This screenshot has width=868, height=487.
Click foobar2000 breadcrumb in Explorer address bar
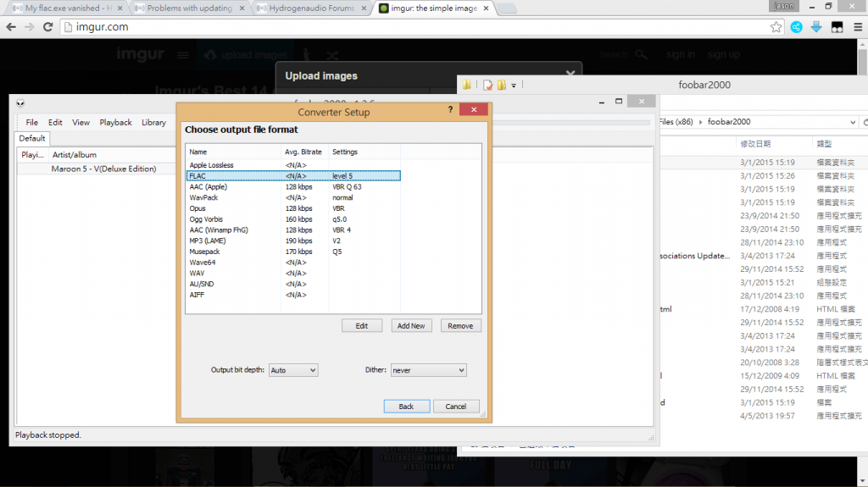[728, 122]
